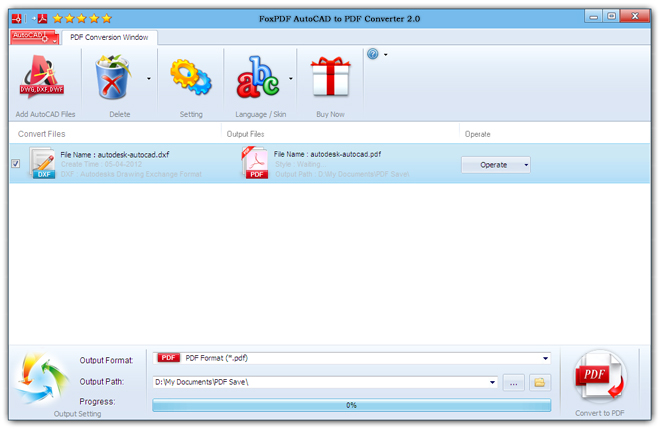Open the AutoCAD application menu button
The image size is (660, 429).
[32, 37]
